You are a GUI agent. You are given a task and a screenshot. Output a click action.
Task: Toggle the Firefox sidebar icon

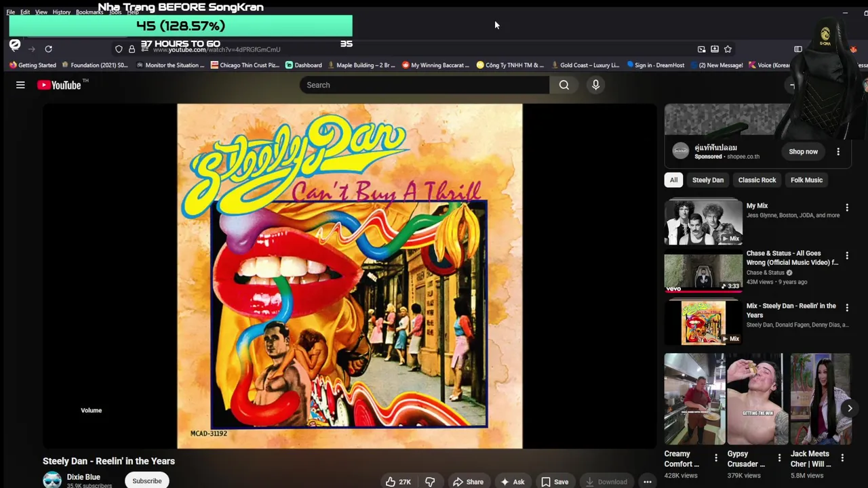click(x=798, y=49)
